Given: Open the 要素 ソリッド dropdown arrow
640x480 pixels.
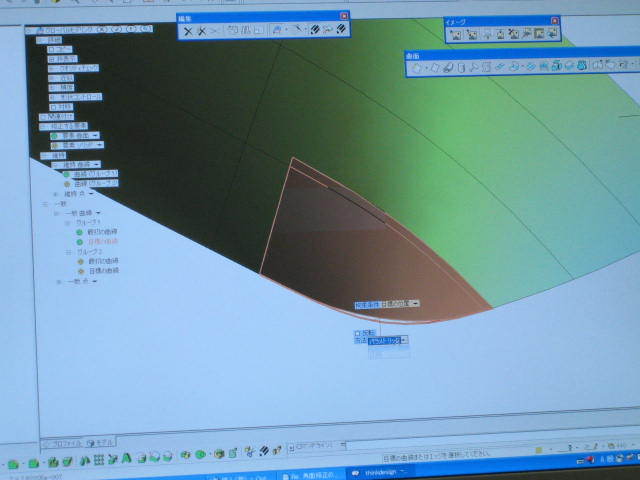Looking at the screenshot, I should point(100,145).
